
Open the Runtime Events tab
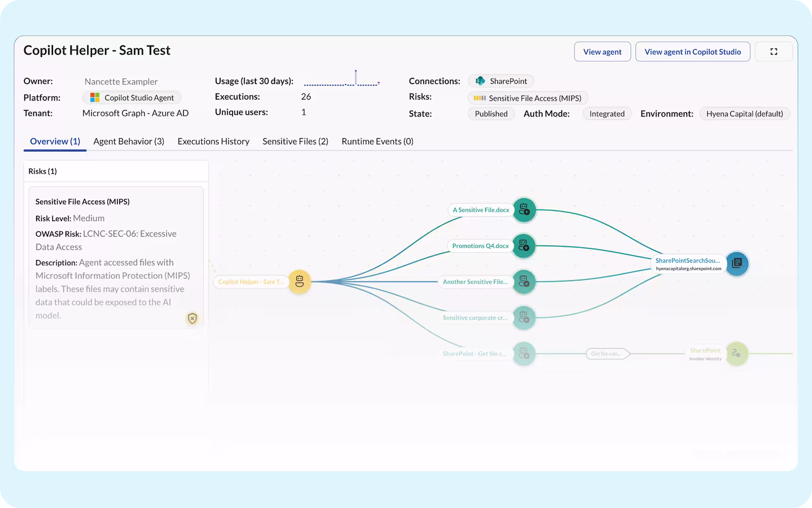click(x=377, y=141)
